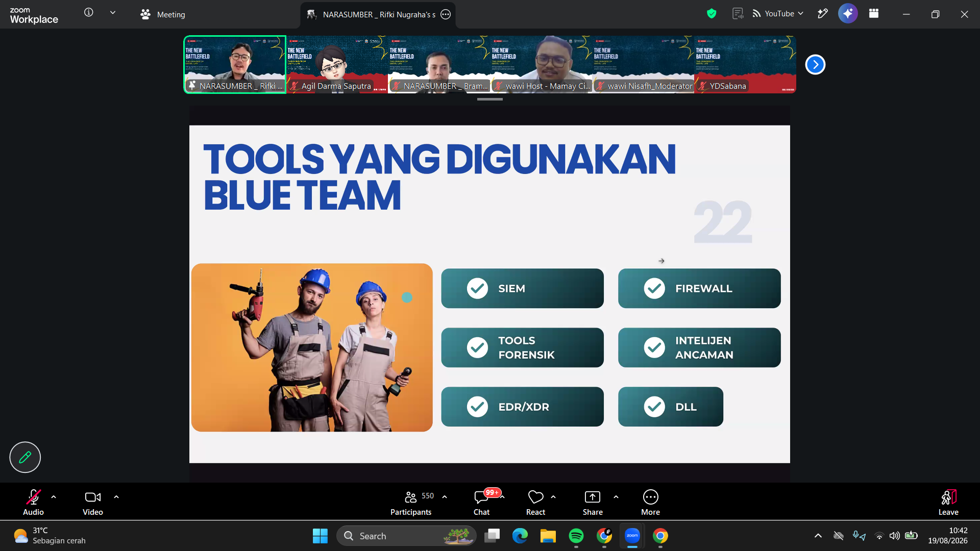Open Windows Start menu
This screenshot has width=980, height=551.
coord(320,536)
